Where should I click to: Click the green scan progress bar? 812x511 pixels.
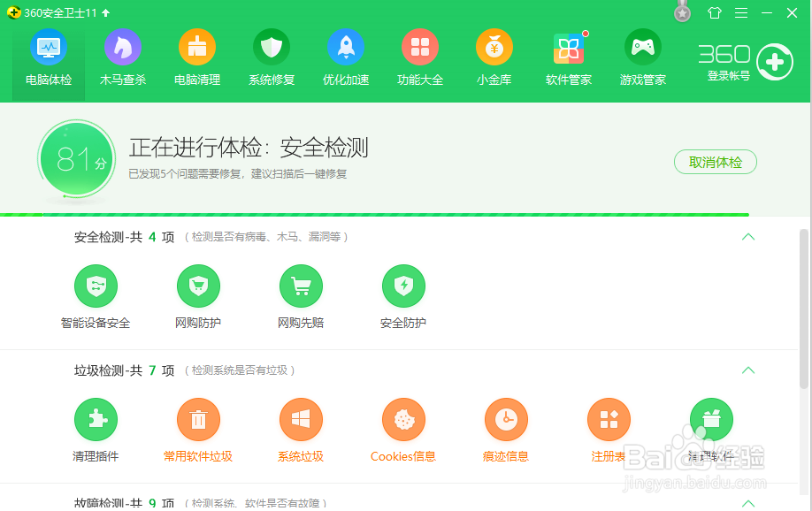coord(374,214)
